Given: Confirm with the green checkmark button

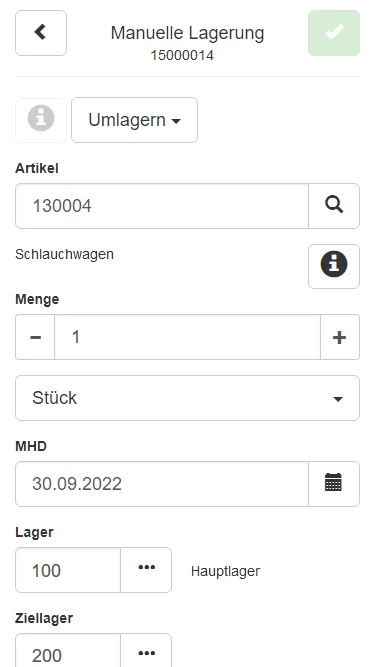Looking at the screenshot, I should click(334, 33).
